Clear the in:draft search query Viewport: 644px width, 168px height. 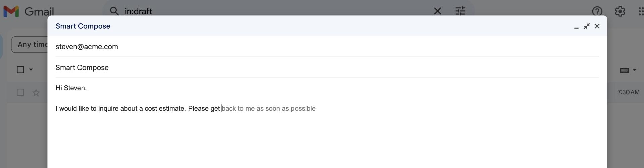pyautogui.click(x=437, y=11)
